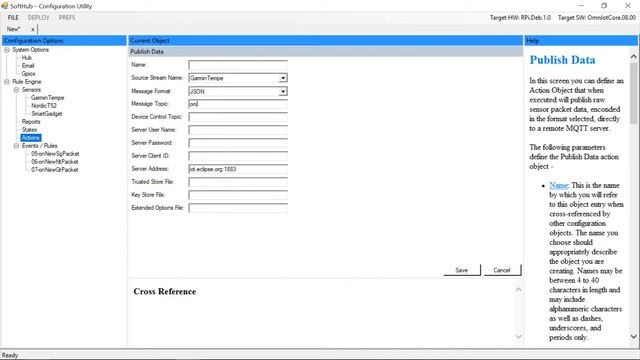Select States in the Rule Engine tree
640x360 pixels.
coord(29,130)
